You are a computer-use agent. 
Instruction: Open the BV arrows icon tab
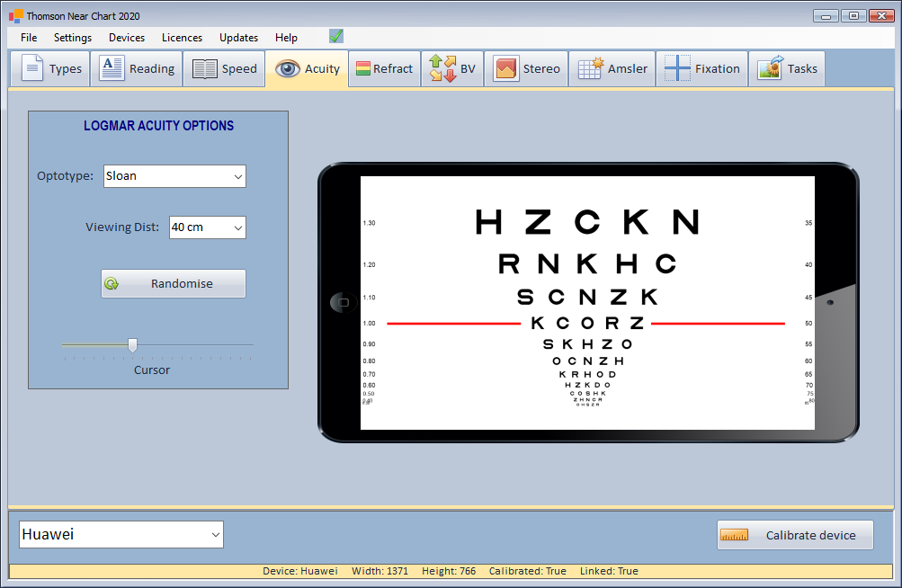(x=442, y=69)
